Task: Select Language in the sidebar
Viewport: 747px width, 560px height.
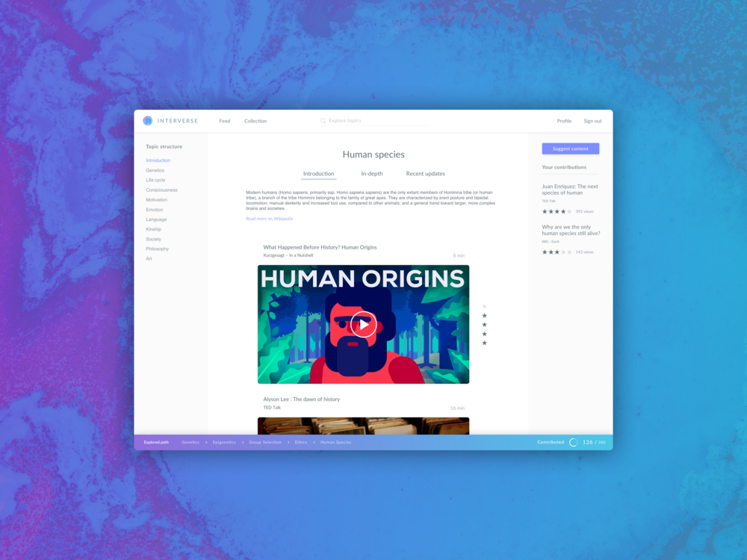Action: [x=156, y=220]
